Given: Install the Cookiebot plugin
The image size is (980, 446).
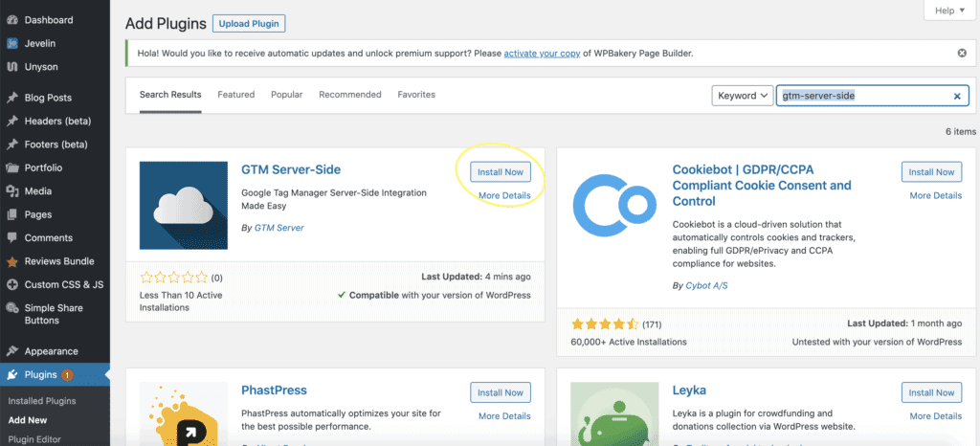Looking at the screenshot, I should pyautogui.click(x=931, y=171).
